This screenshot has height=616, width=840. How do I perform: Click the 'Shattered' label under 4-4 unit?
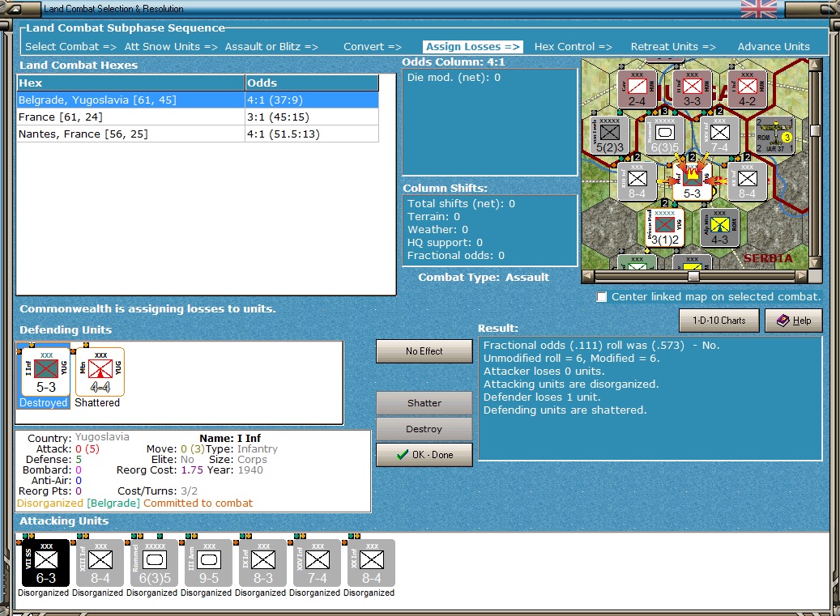point(97,403)
